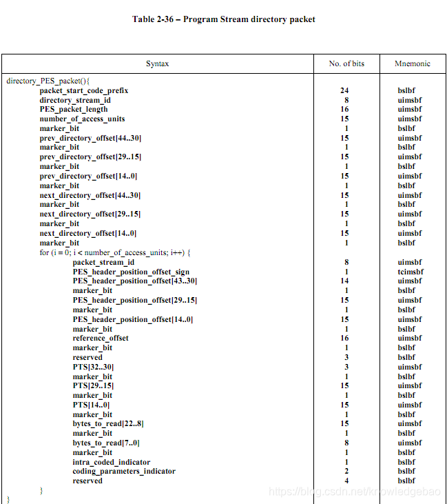Click the table title "Table 2-36 – Program Stream directory packet"
Screen dimensions: 447x504
click(223, 19)
